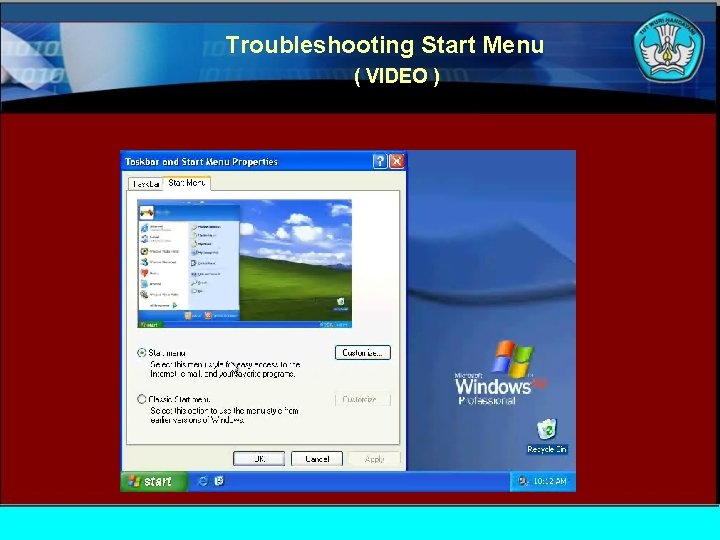The width and height of the screenshot is (720, 540).
Task: Click the Show Desktop quick launch icon
Action: pos(219,481)
